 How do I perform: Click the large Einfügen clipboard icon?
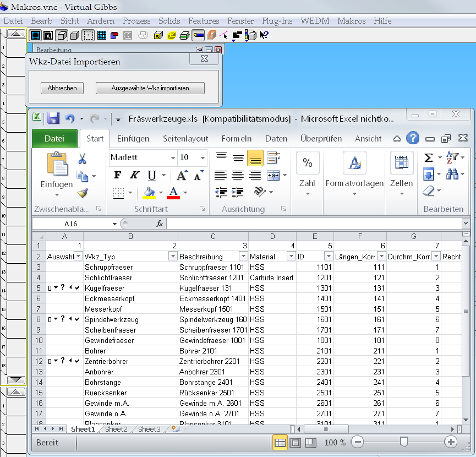point(57,164)
